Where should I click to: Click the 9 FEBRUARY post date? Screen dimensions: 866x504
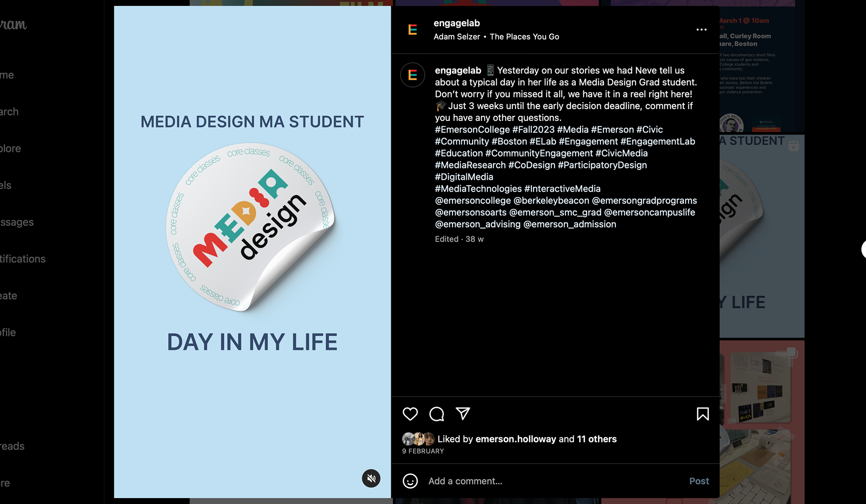(x=423, y=451)
